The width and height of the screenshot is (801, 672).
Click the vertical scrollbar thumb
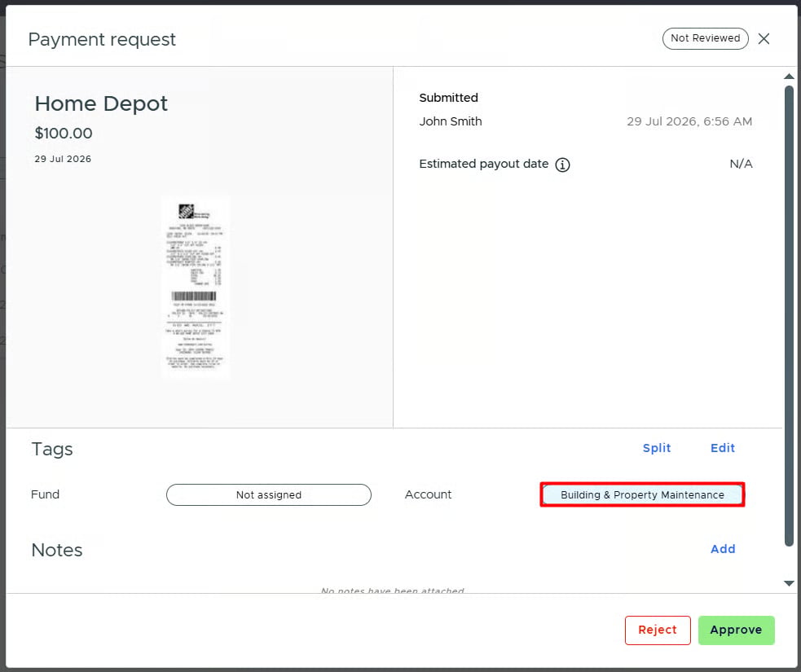coord(789,315)
